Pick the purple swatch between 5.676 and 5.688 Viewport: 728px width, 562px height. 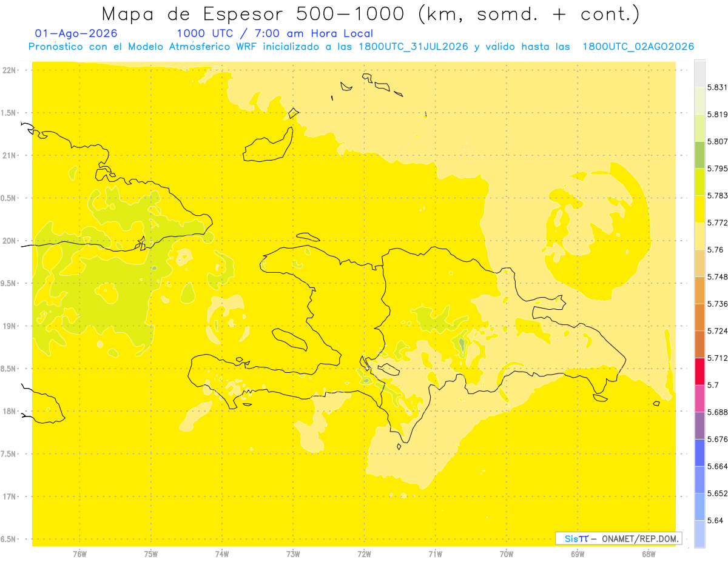pyautogui.click(x=699, y=426)
